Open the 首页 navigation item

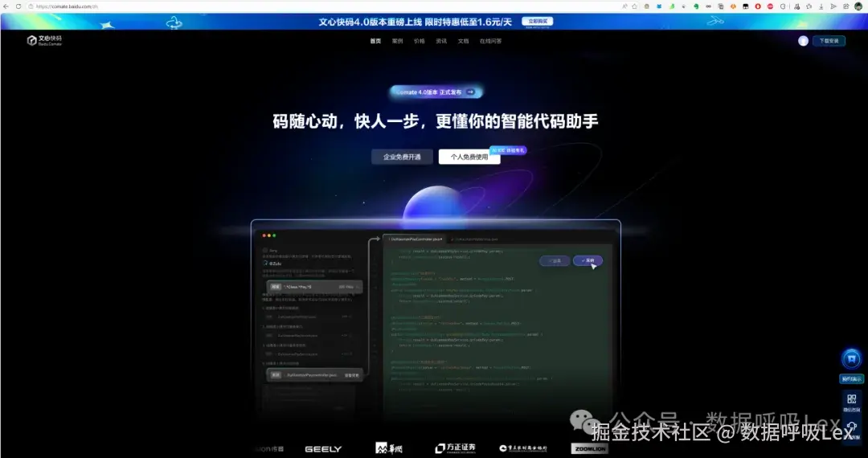click(x=376, y=41)
